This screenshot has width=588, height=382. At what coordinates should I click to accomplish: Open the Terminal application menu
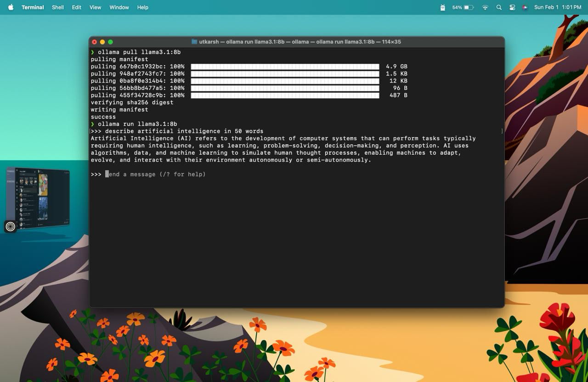click(33, 7)
